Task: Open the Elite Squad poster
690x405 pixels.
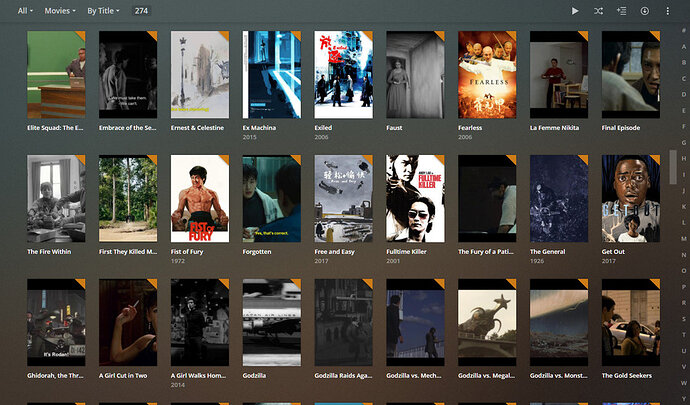Action: tap(56, 74)
